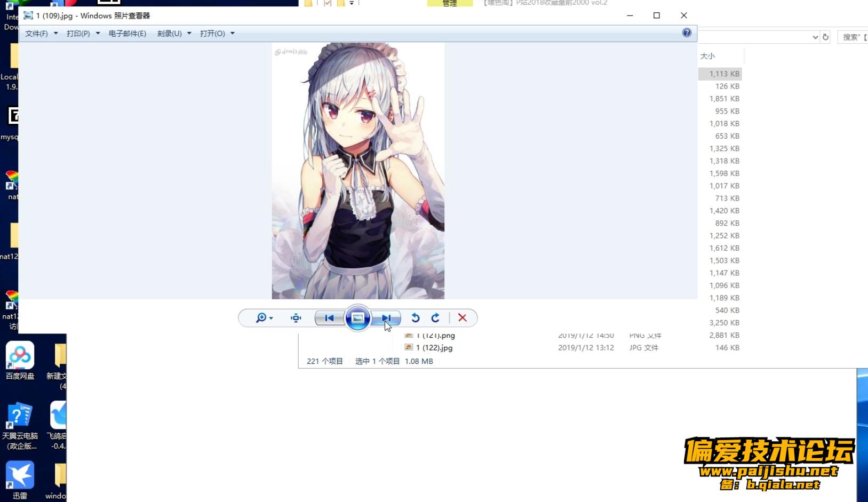
Task: Open the zoom magnifier control
Action: [264, 318]
